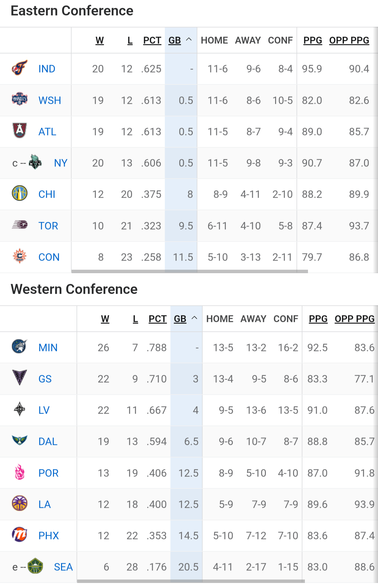The image size is (378, 588).
Task: Tap the Phoenix Mercury logo icon
Action: point(20,535)
